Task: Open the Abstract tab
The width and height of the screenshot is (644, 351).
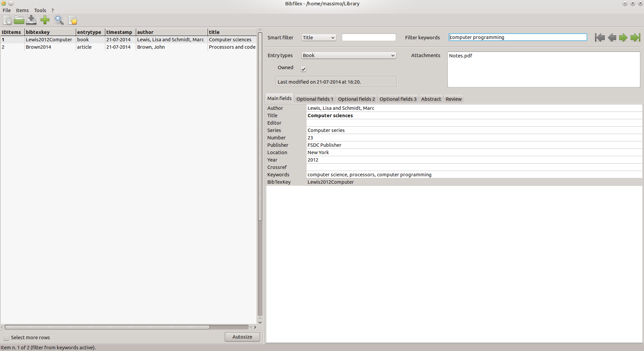Action: pos(431,99)
